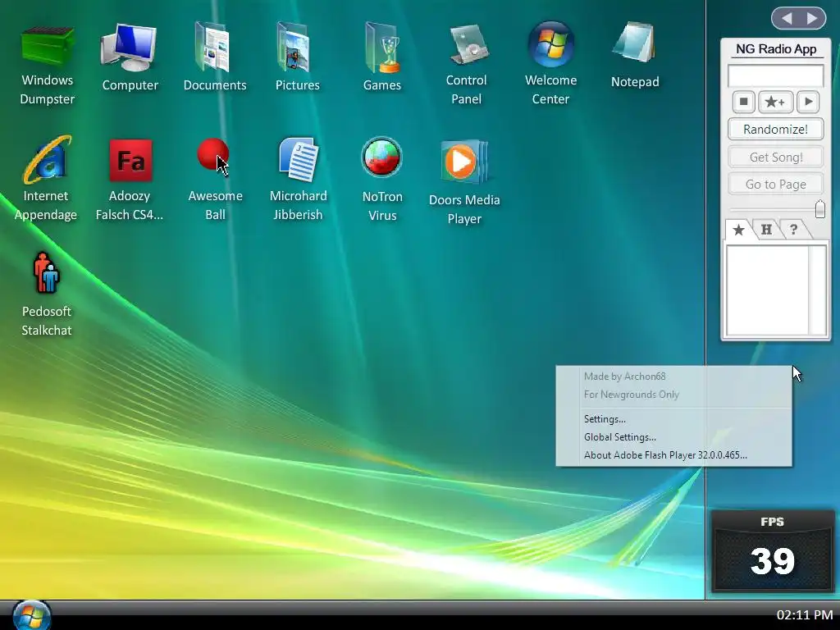840x630 pixels.
Task: Stop playback in NG Radio App
Action: coord(743,102)
